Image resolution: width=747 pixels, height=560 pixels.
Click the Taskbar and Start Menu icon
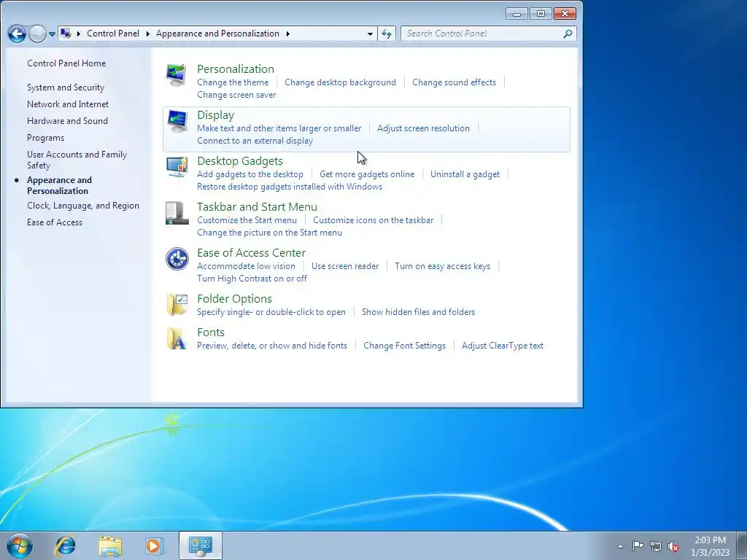click(177, 213)
